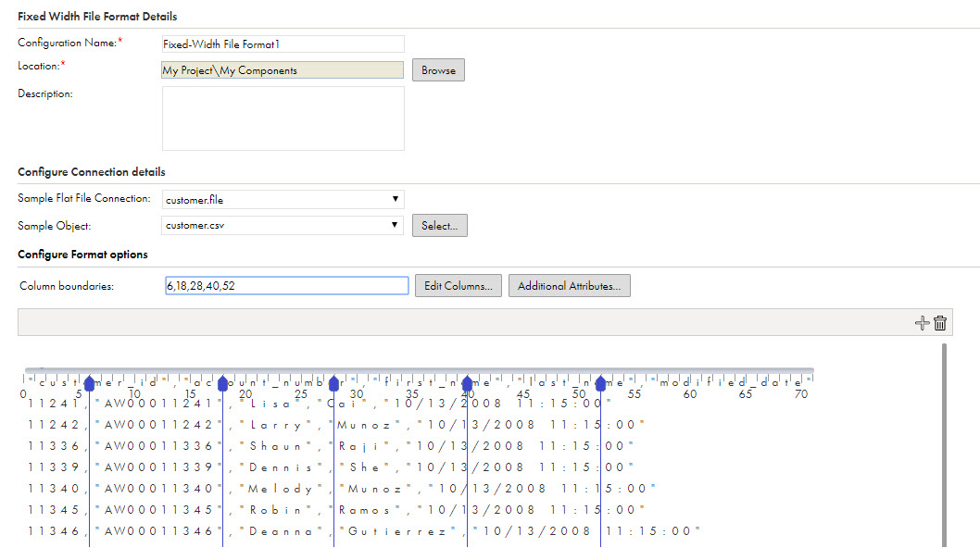Click the Configuration Name input field
Image resolution: width=980 pixels, height=560 pixels.
283,44
